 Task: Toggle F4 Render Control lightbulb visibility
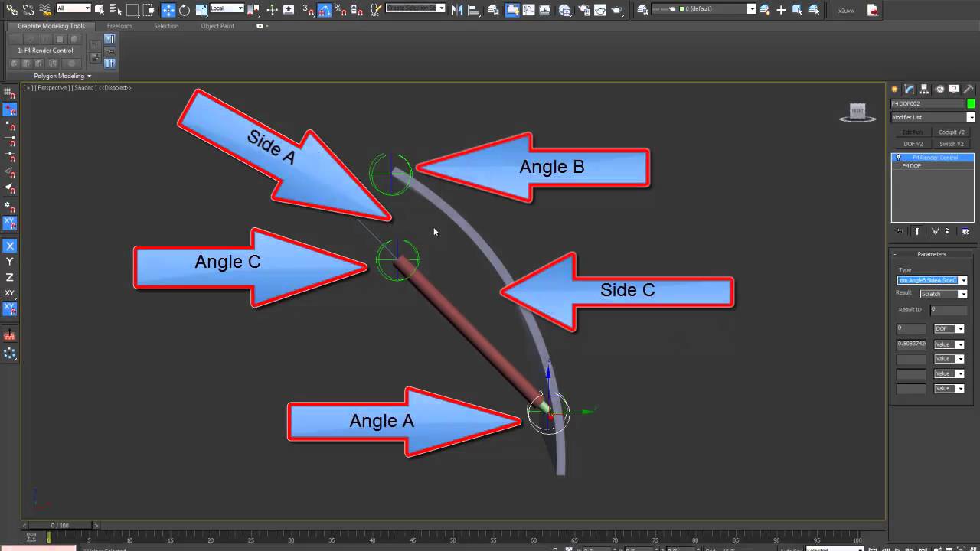(x=898, y=158)
